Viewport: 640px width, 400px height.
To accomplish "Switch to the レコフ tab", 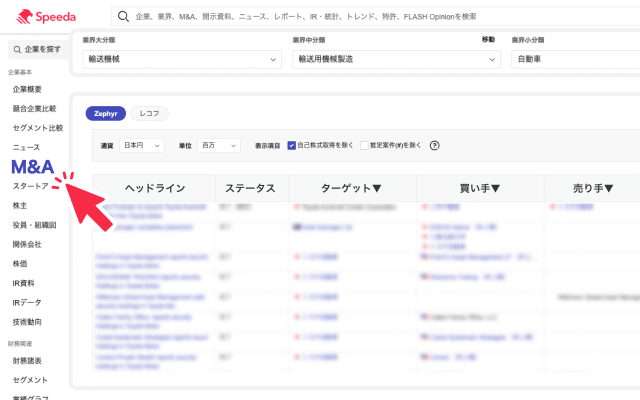I will [x=149, y=113].
